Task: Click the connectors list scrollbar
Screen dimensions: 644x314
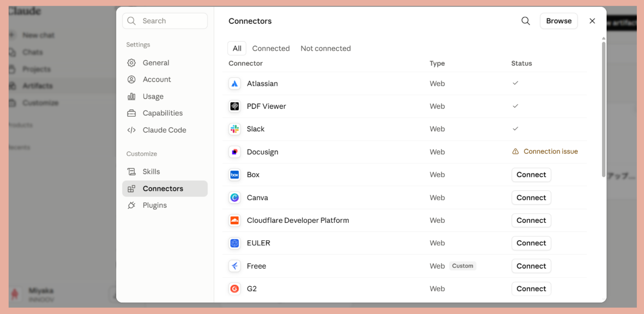Action: pos(604,109)
